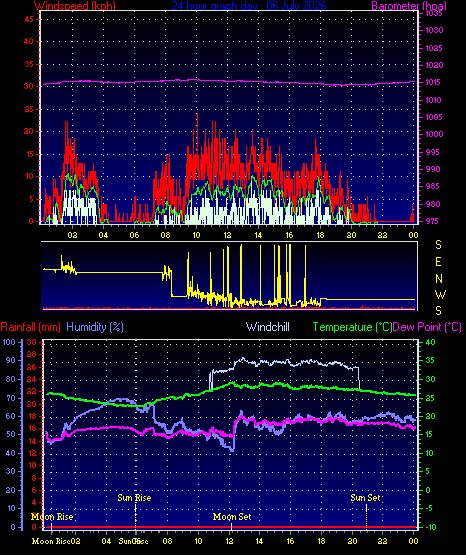Click the Barometer (hpa) axis title
This screenshot has height=555, width=466.
(x=409, y=6)
